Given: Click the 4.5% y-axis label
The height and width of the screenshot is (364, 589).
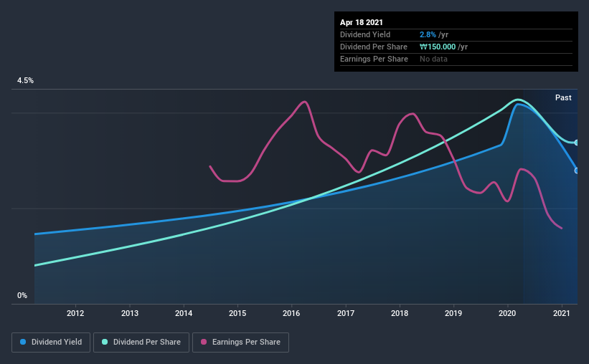Looking at the screenshot, I should pyautogui.click(x=25, y=81).
